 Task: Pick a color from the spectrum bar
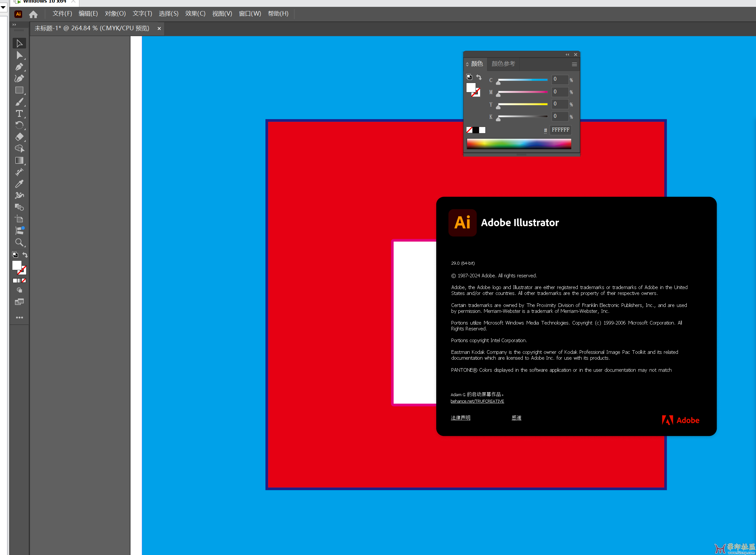(x=519, y=144)
